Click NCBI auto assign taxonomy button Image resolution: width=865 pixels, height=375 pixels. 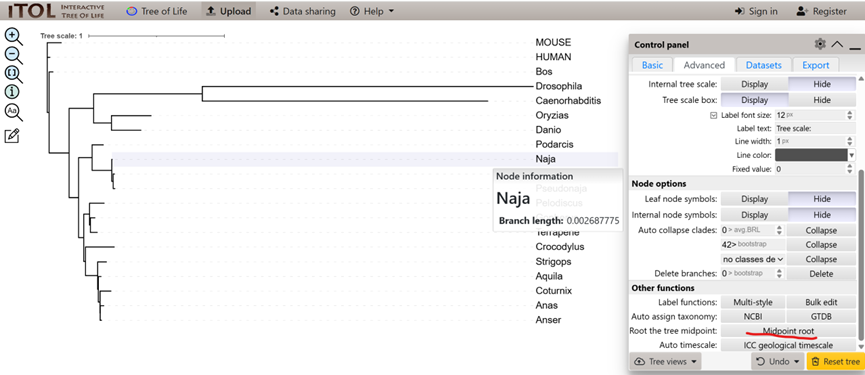(x=752, y=317)
